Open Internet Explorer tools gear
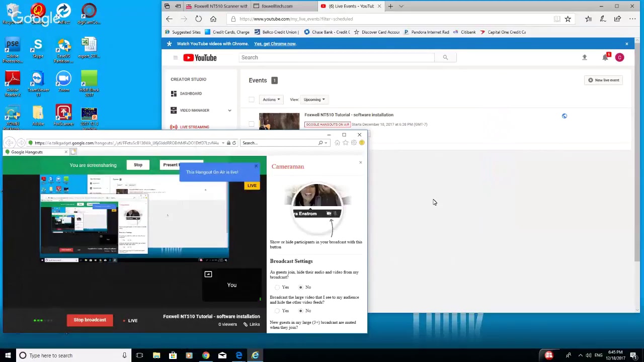644x362 pixels. (x=354, y=143)
